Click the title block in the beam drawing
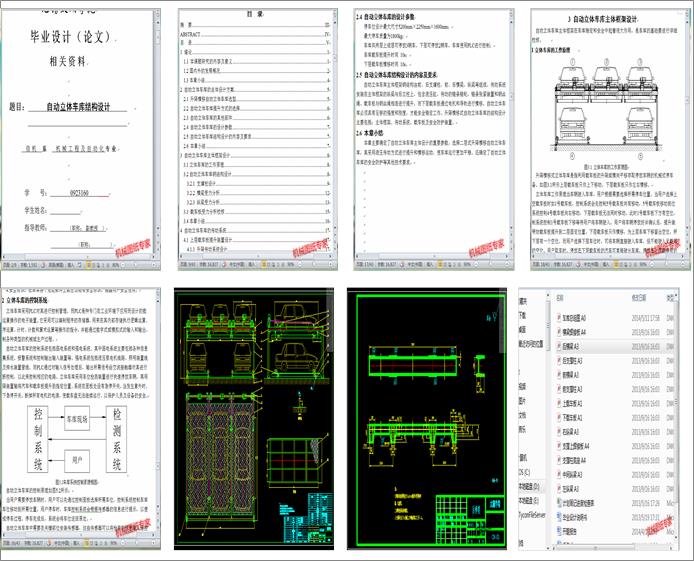Screen dimensions: 694x561 470,518
